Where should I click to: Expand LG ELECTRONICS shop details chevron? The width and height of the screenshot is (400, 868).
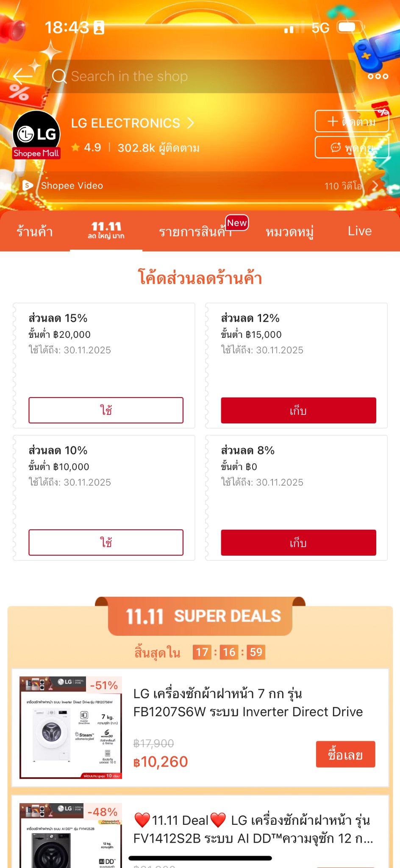point(191,123)
